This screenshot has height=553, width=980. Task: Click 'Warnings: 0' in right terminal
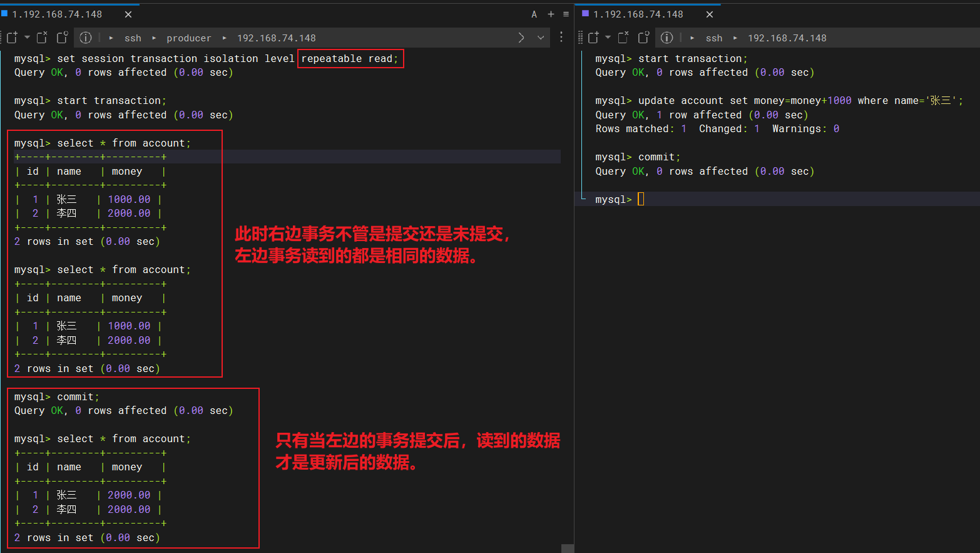click(806, 129)
